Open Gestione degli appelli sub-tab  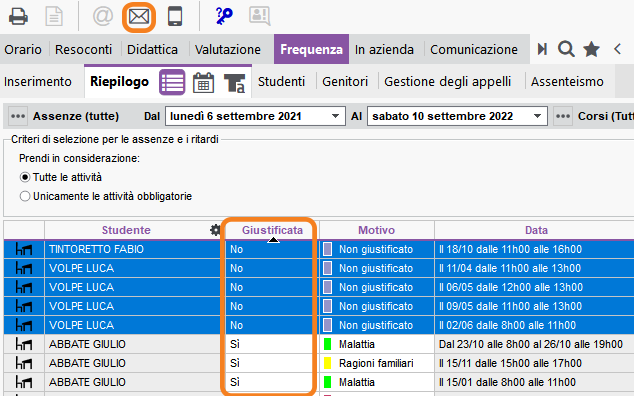click(448, 82)
